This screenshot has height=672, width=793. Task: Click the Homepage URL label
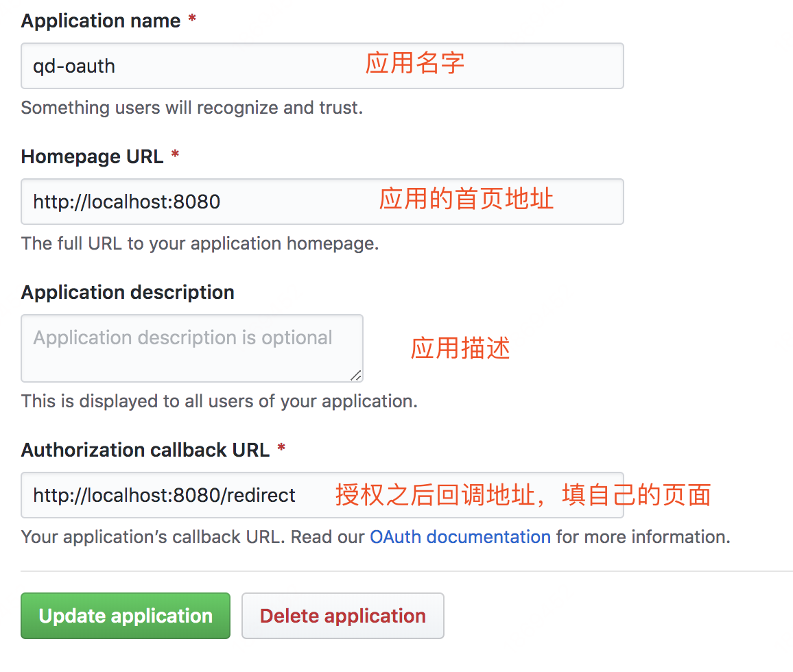point(92,157)
